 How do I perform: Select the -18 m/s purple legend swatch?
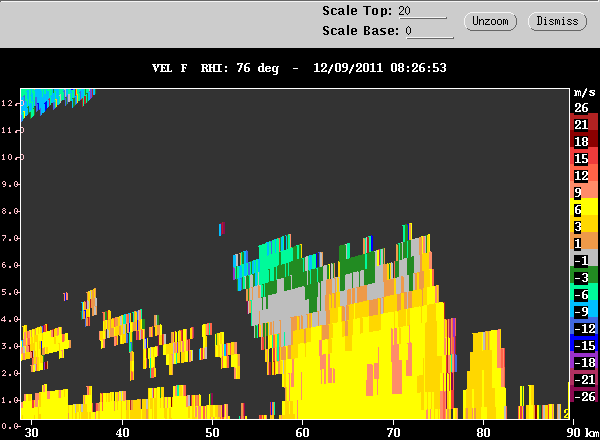point(584,360)
